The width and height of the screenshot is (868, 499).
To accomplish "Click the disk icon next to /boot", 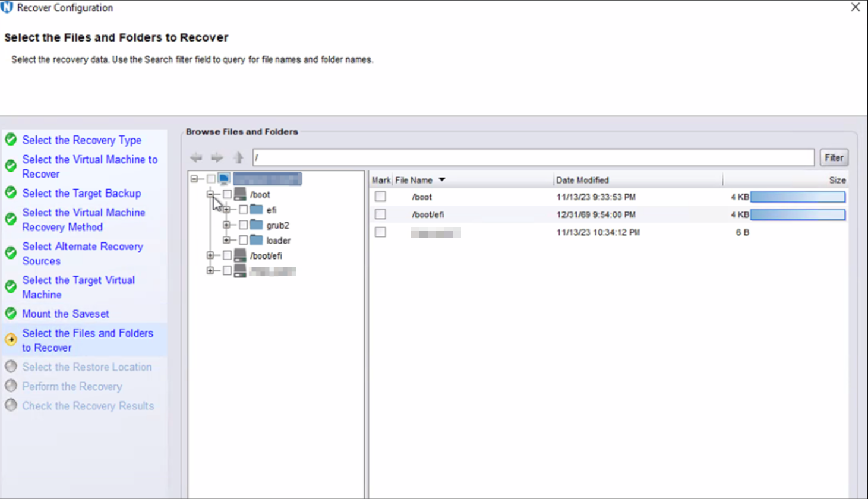I will pyautogui.click(x=240, y=194).
